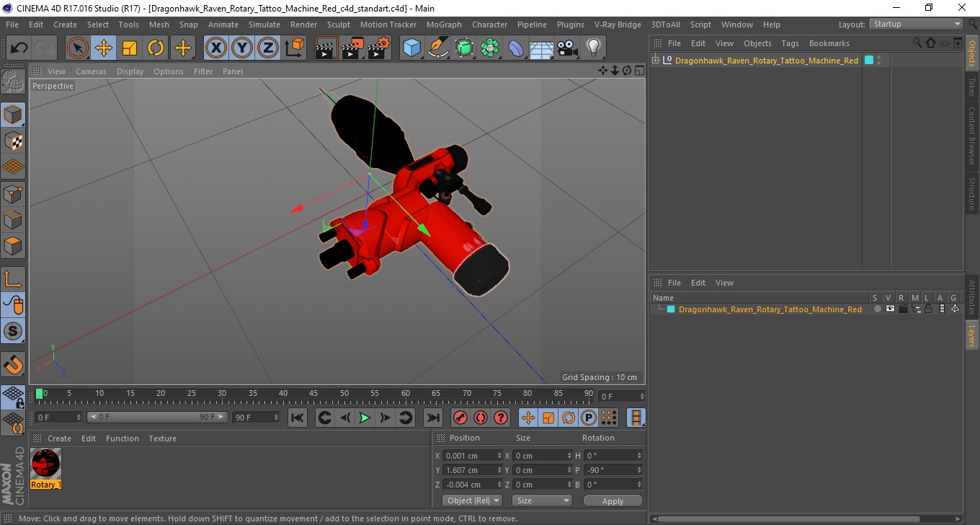Switch coordinate system icon
The width and height of the screenshot is (980, 525).
coord(295,48)
